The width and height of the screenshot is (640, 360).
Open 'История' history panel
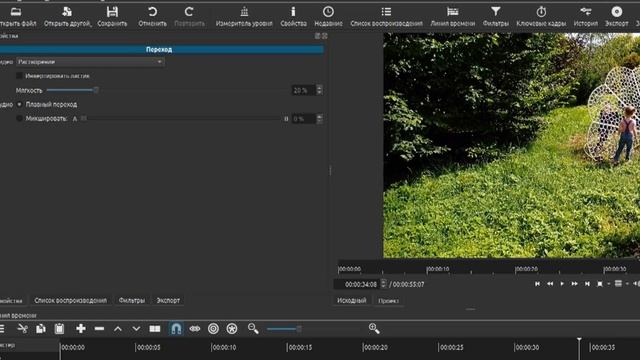tap(586, 16)
